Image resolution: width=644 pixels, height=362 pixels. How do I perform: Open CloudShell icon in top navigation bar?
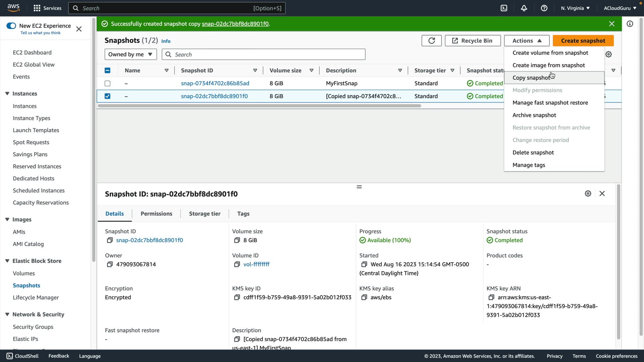point(504,8)
